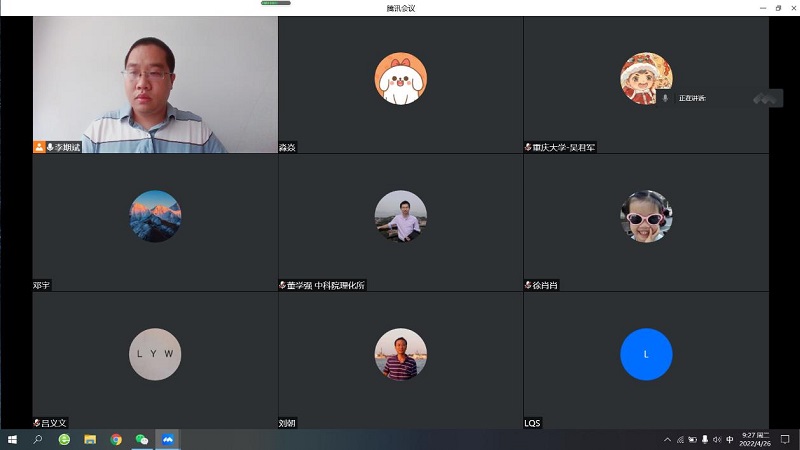This screenshot has width=800, height=450.
Task: Click the microphone icon in system tray
Action: (x=705, y=439)
